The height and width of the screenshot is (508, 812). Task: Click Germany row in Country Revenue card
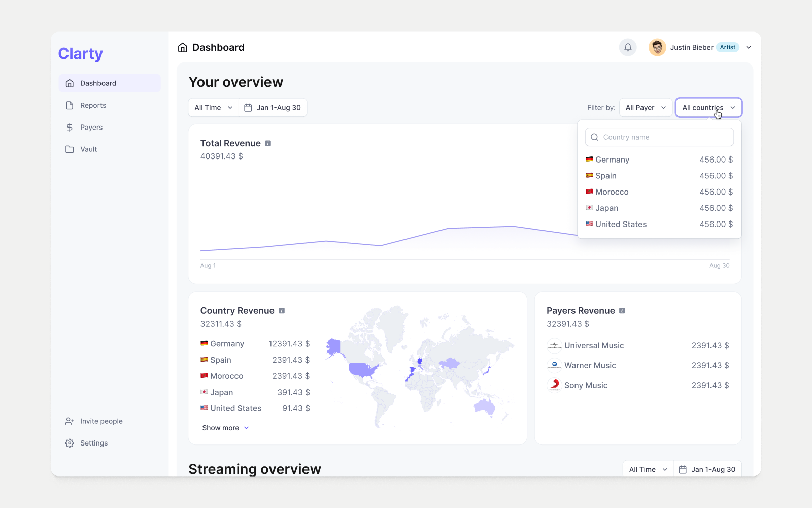[x=255, y=344]
